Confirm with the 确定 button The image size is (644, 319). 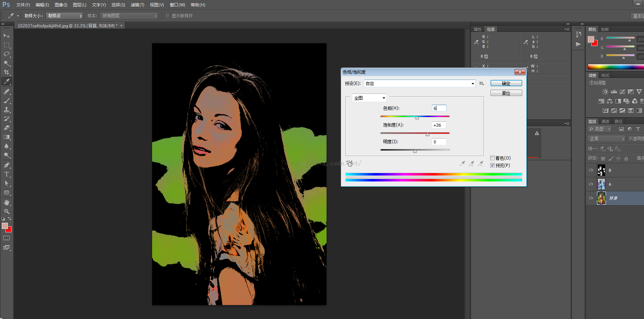click(506, 83)
